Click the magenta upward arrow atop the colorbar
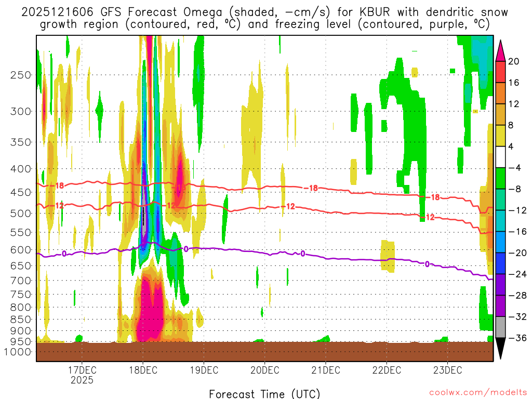The image size is (532, 399). (501, 51)
